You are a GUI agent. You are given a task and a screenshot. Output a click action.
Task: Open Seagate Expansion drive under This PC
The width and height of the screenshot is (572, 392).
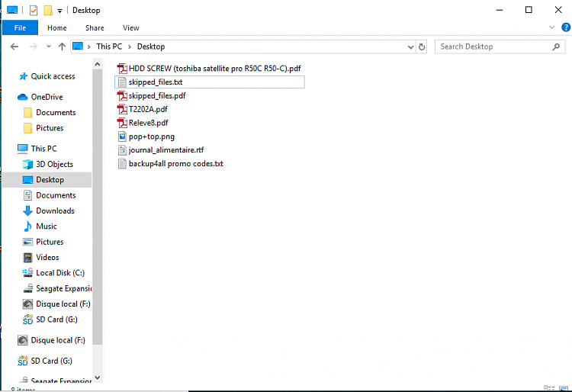pyautogui.click(x=57, y=288)
